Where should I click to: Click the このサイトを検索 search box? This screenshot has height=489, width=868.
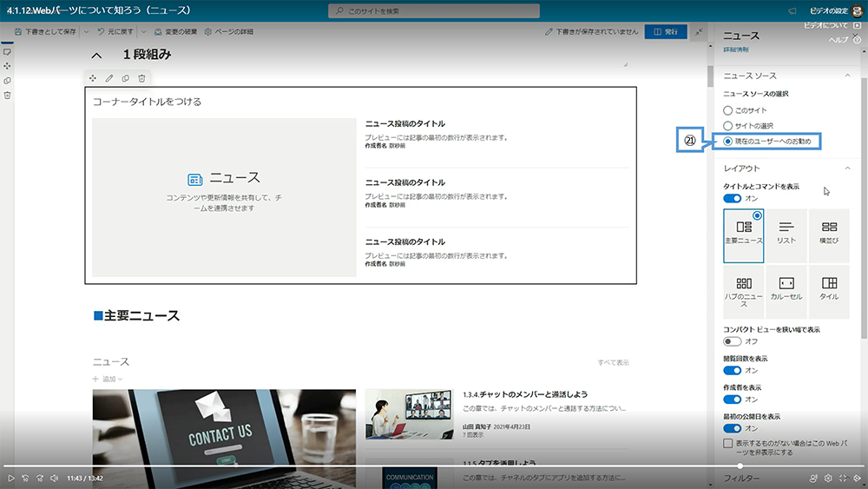[434, 11]
